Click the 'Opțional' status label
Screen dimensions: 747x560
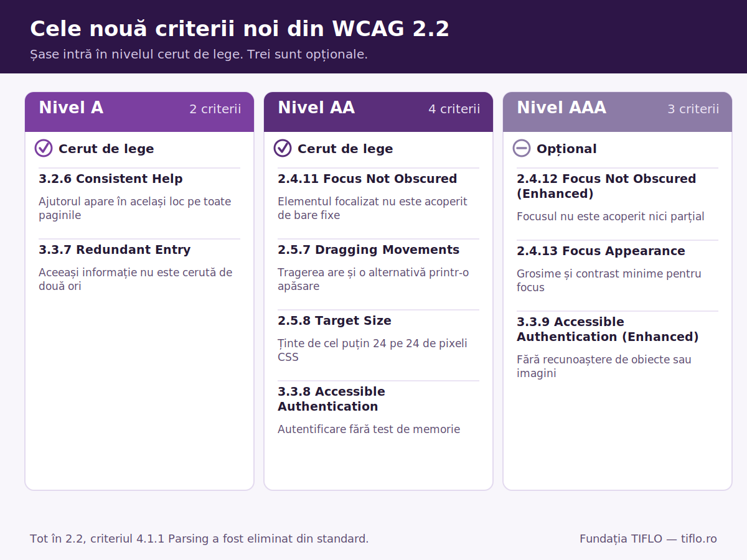tap(566, 149)
